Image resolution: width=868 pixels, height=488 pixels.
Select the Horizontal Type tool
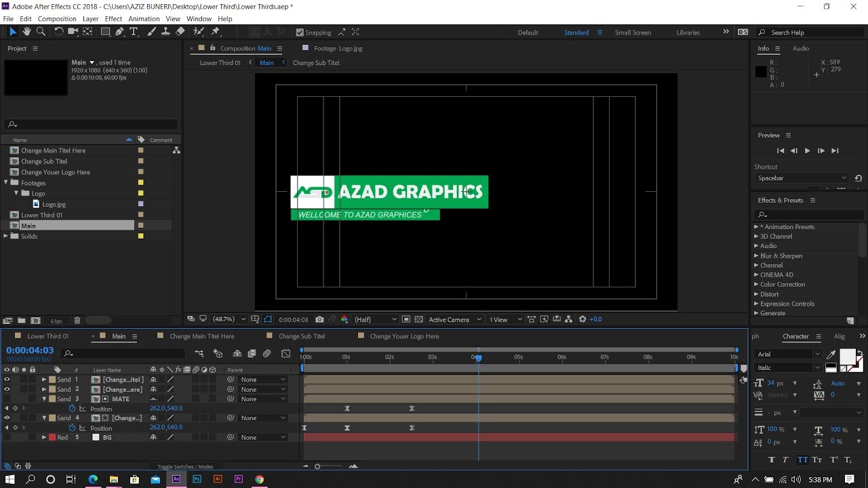point(134,32)
